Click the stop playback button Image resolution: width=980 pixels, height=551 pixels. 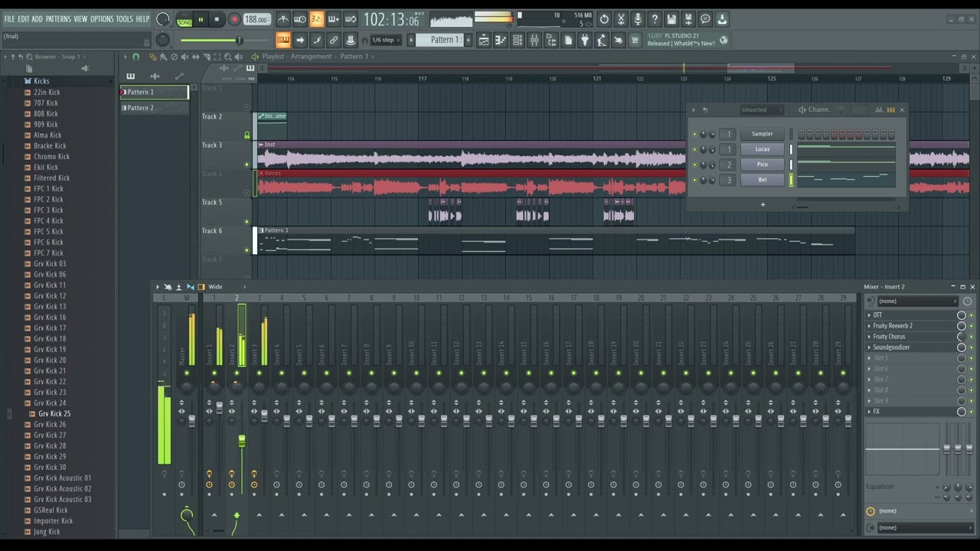217,19
